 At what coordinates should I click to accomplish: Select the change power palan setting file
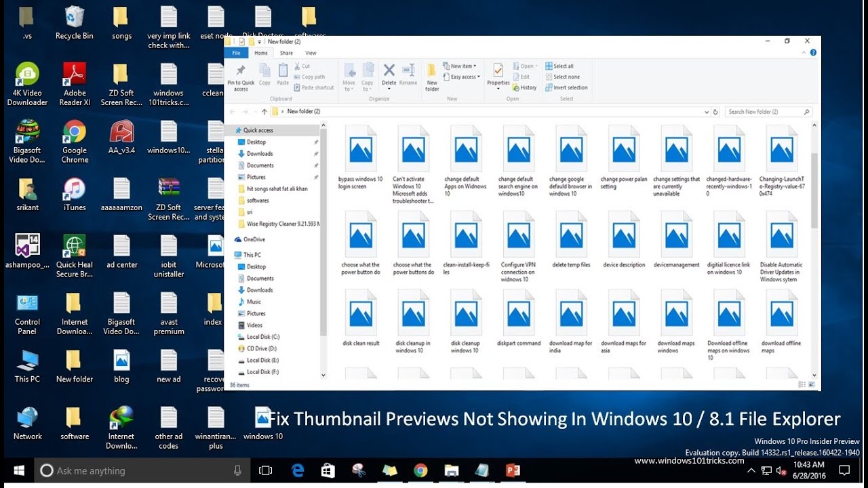623,157
